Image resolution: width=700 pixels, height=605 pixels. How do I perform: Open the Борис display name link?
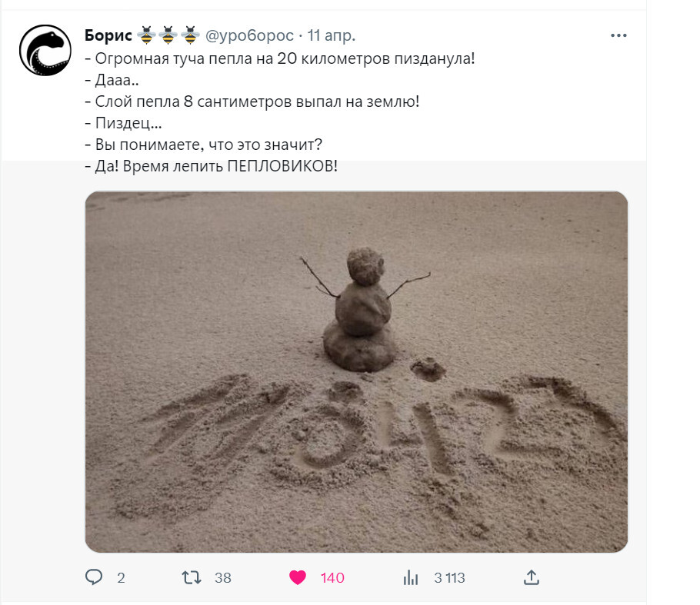tap(108, 35)
